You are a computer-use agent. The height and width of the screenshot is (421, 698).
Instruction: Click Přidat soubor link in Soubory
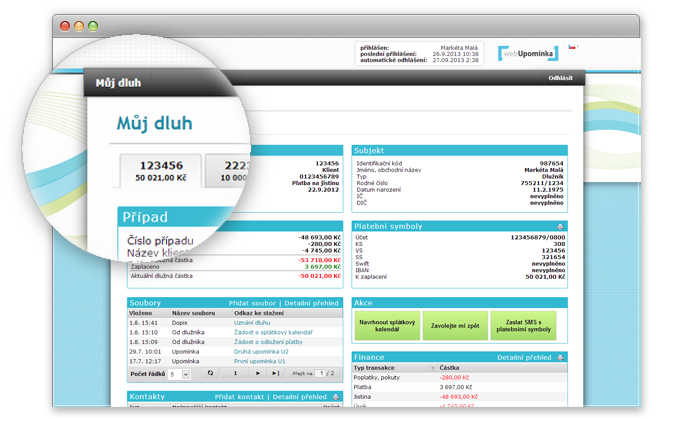click(253, 302)
